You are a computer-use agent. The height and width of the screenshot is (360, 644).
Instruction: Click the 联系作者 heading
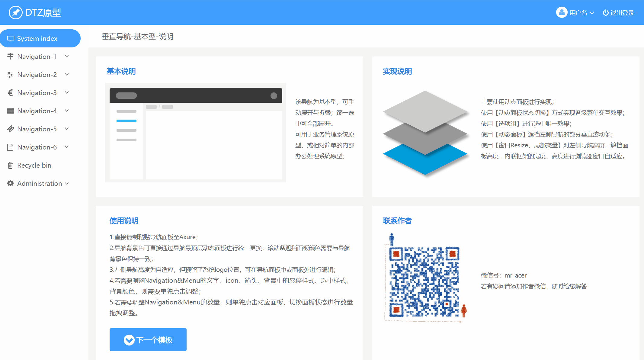[397, 221]
